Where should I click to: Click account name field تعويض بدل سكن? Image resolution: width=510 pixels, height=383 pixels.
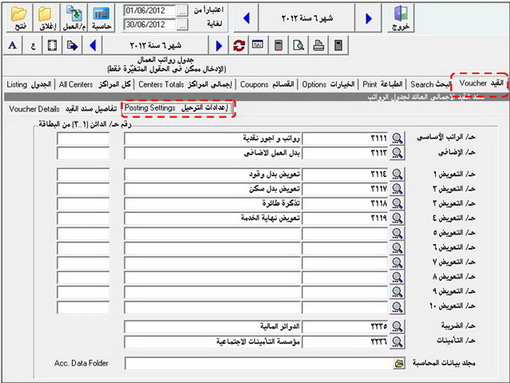(x=213, y=189)
